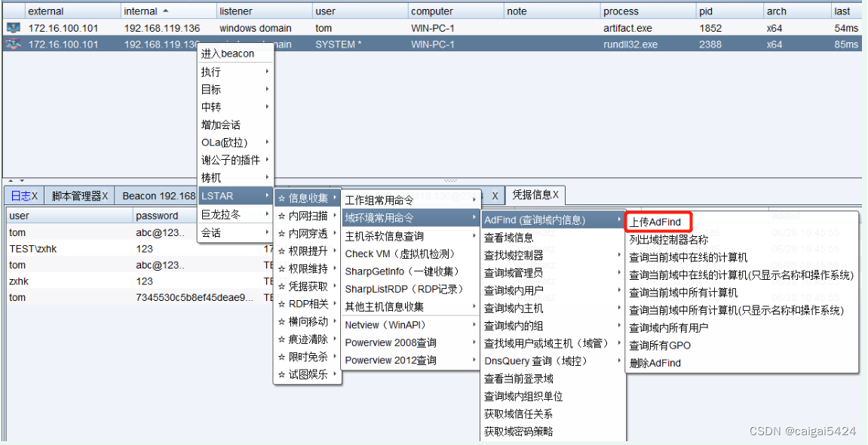This screenshot has height=445, width=868.
Task: Open the 凭据获取 submenu
Action: coord(308,287)
